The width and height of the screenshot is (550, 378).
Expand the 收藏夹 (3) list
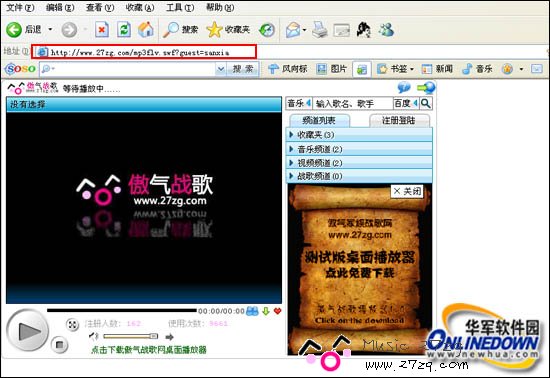[359, 135]
